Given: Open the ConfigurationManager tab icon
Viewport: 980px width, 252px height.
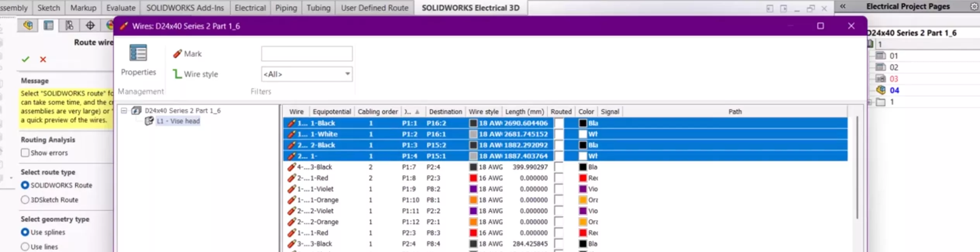Looking at the screenshot, I should 69,26.
